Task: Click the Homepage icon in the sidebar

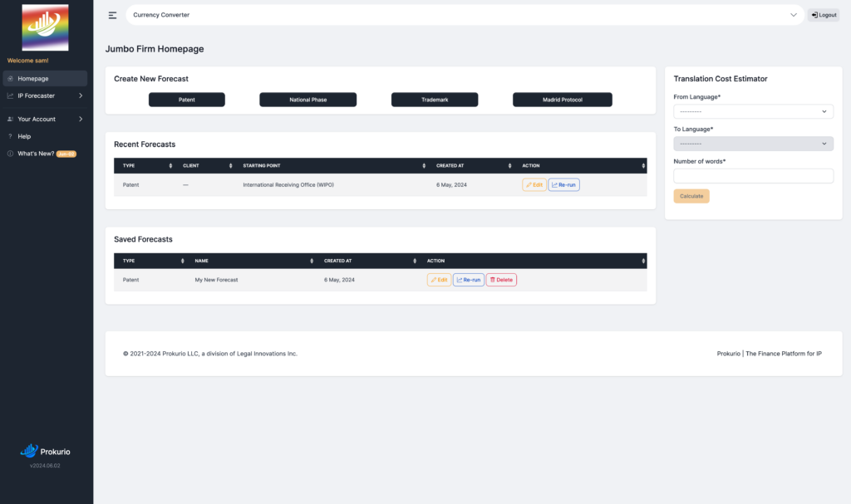Action: click(x=10, y=79)
